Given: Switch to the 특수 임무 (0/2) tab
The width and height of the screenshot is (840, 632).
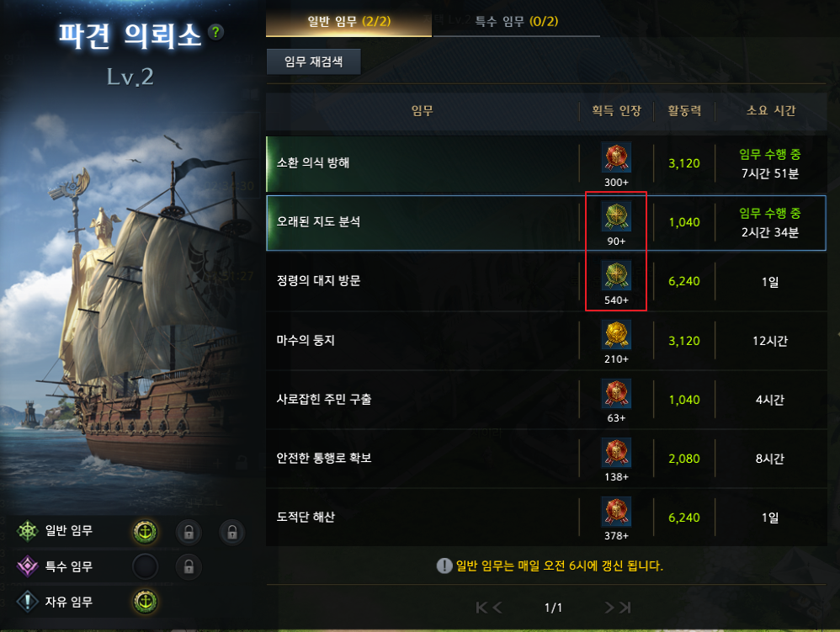Looking at the screenshot, I should [x=516, y=21].
